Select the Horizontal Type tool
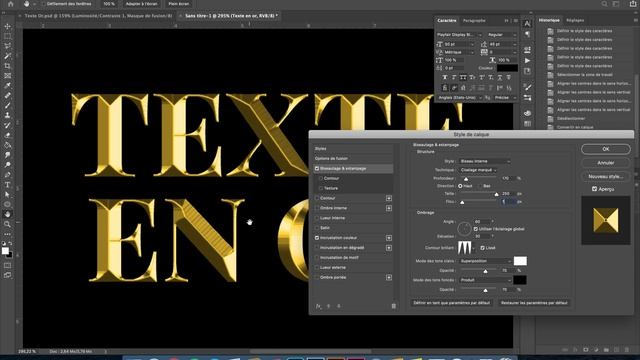This screenshot has height=360, width=640. click(x=7, y=184)
